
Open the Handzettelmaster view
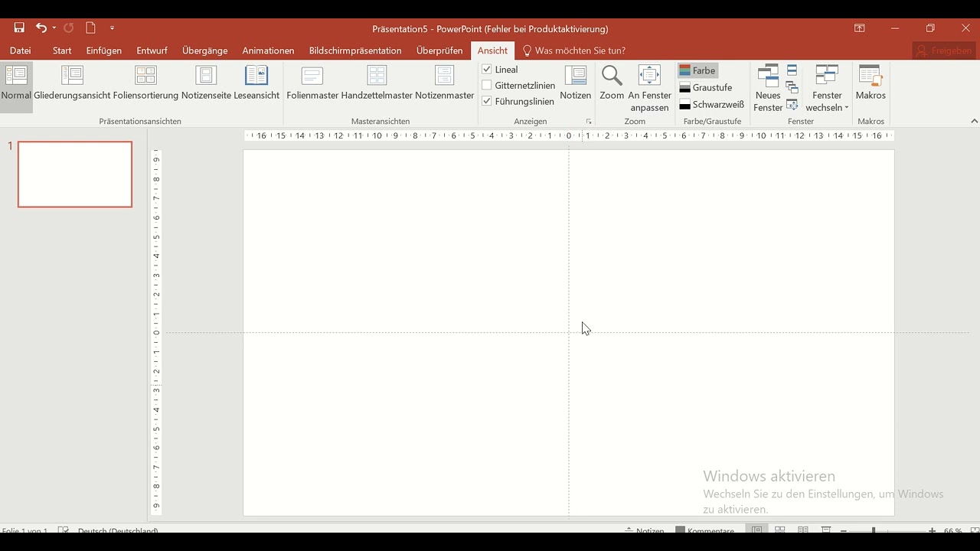point(377,83)
